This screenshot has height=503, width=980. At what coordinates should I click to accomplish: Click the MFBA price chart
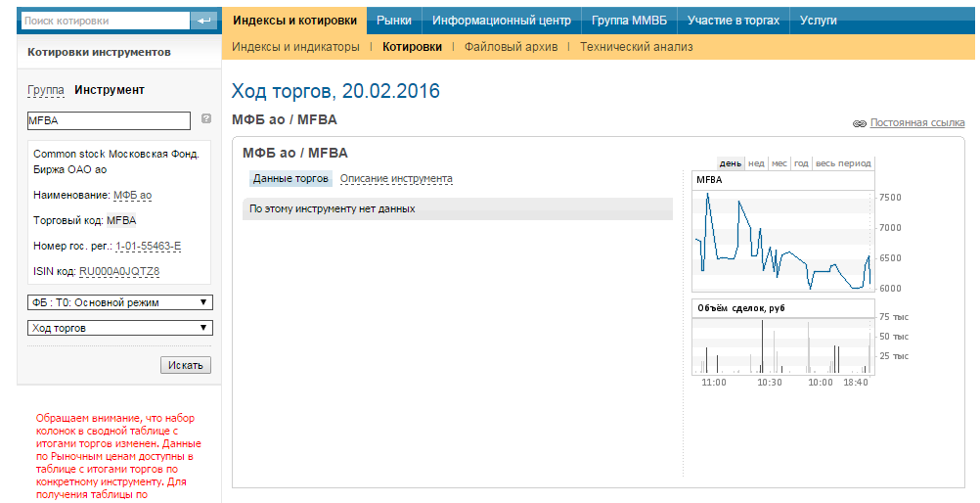[x=782, y=240]
